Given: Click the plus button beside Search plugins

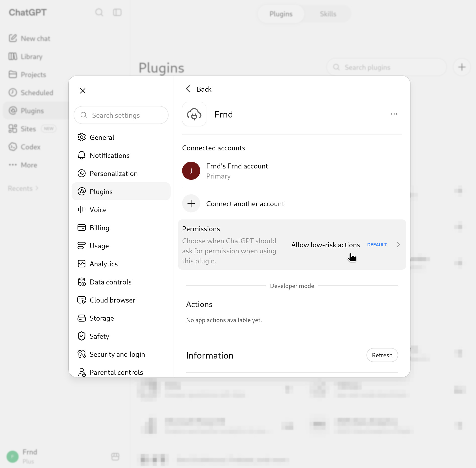Looking at the screenshot, I should [x=462, y=67].
